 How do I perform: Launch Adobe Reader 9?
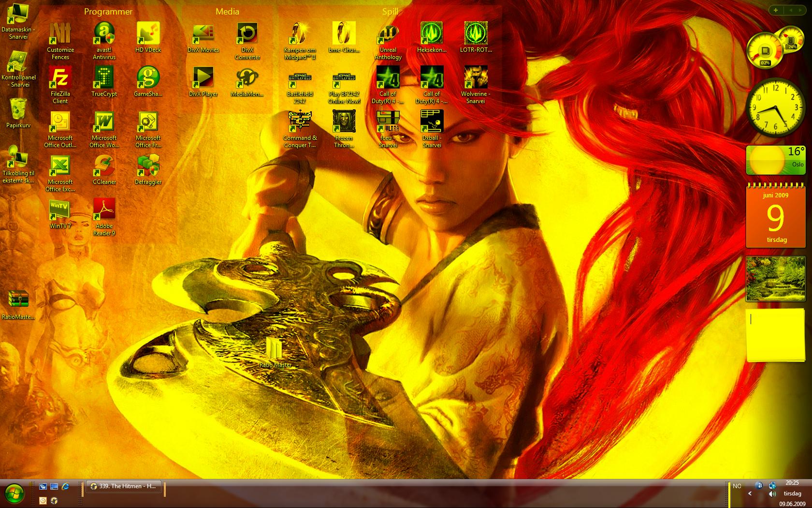(x=104, y=217)
